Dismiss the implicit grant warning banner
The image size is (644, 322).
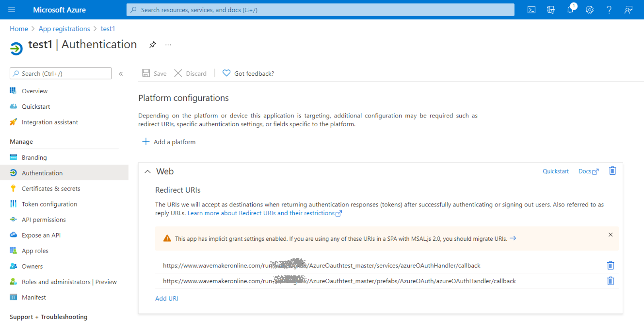611,235
